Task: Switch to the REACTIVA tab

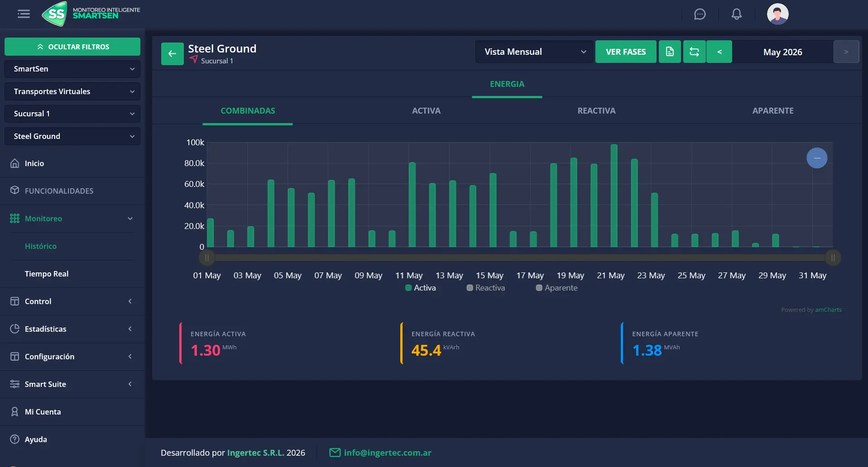Action: coord(596,111)
